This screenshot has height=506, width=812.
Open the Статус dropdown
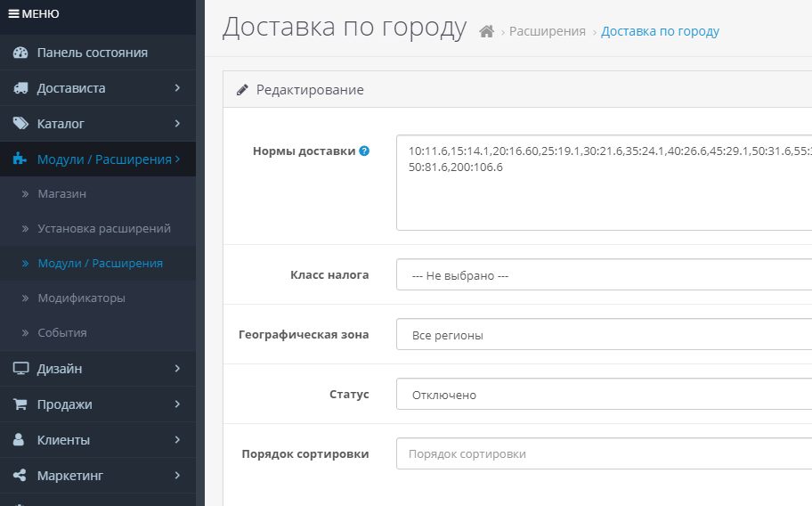604,395
